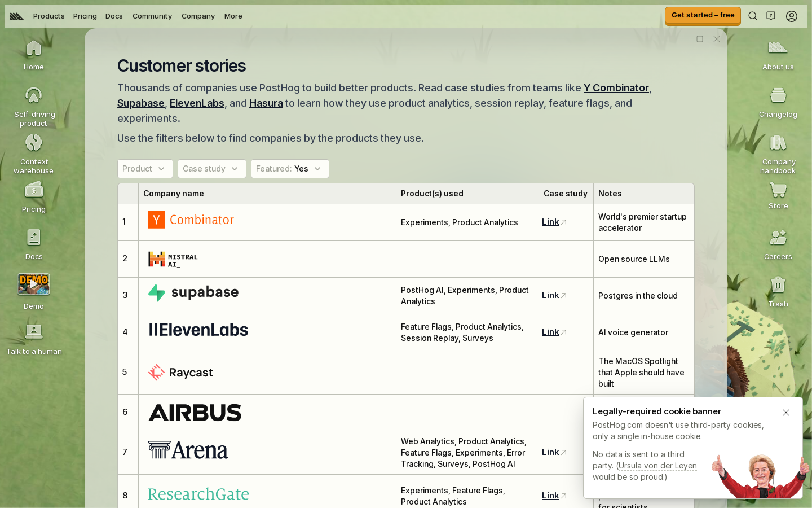Click the 'AI voice generator' note
Screen dimensions: 812x508
633,332
